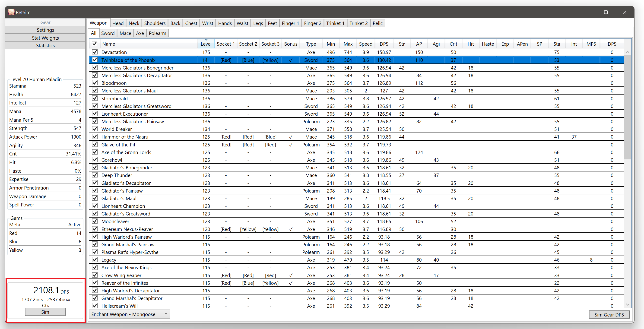This screenshot has height=329, width=644.
Task: Uncheck Merciless Gladiator's Bonegrinder checkbox
Action: (95, 67)
